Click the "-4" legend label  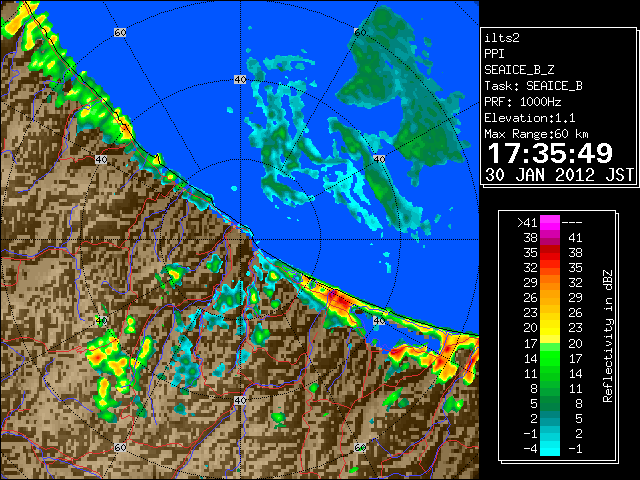(530, 449)
